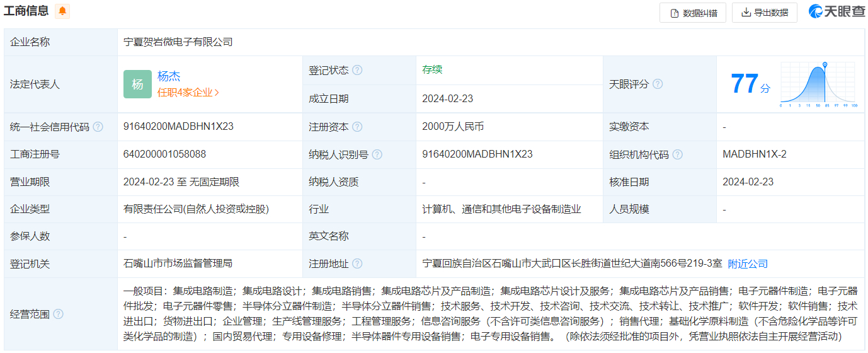The height and width of the screenshot is (353, 868).
Task: Open legal representative 杨杰 profile link
Action: click(x=169, y=76)
